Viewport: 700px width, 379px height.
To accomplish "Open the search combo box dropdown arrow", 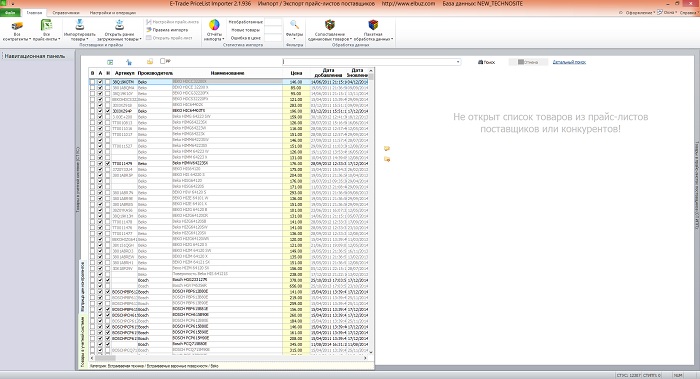I will (x=458, y=62).
